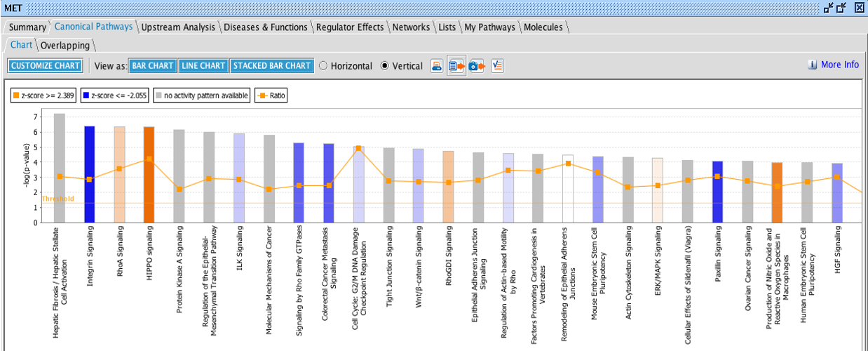Click the checklist icon in the toolbar
The image size is (868, 351).
(498, 66)
